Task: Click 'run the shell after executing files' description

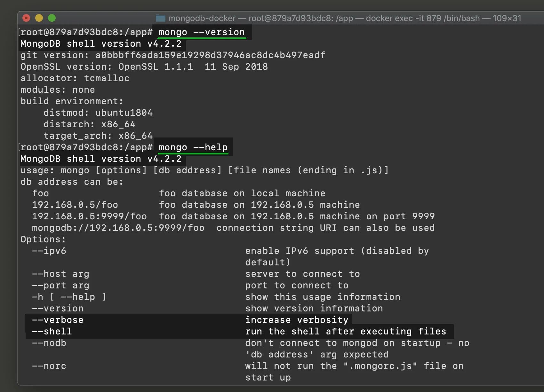Action: click(x=346, y=332)
